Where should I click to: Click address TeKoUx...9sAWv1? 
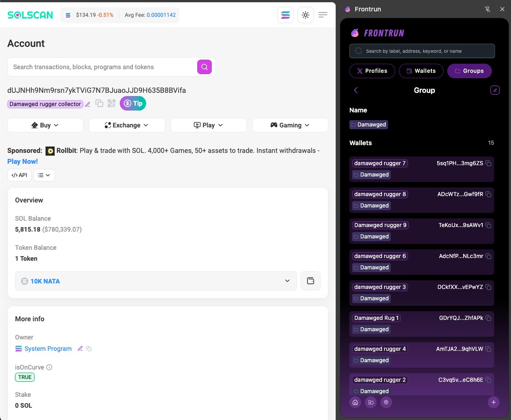point(461,225)
